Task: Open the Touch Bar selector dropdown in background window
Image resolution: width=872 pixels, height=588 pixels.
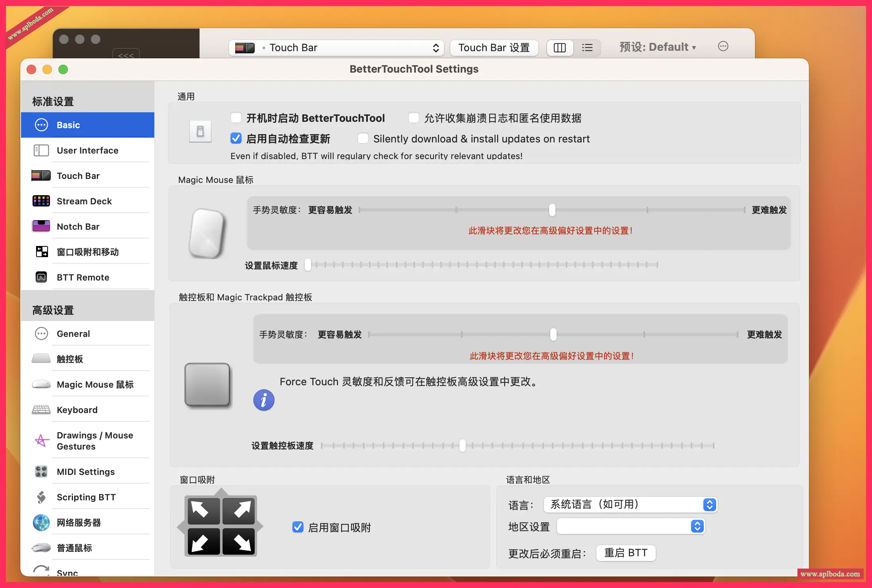Action: coord(336,48)
